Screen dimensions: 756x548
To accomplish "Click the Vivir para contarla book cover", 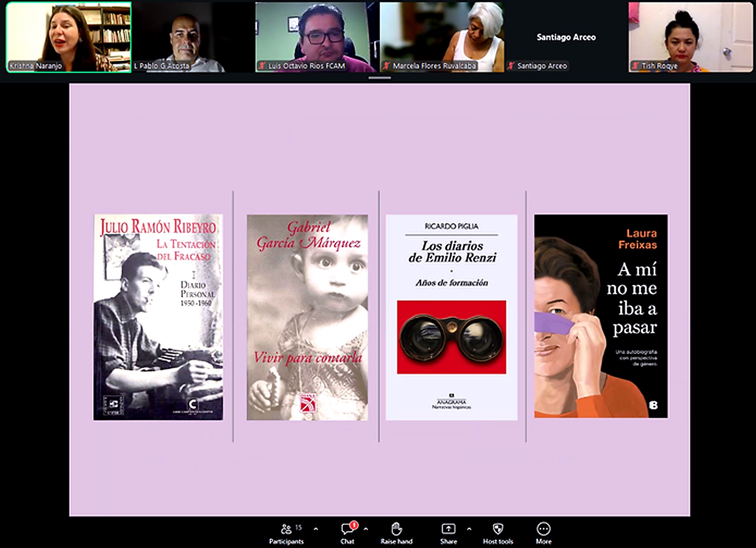I will [307, 317].
